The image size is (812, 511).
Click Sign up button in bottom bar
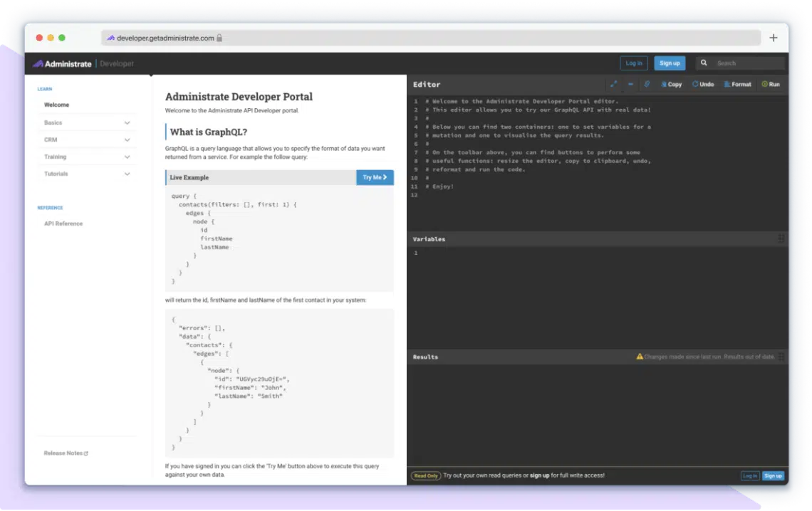(773, 476)
